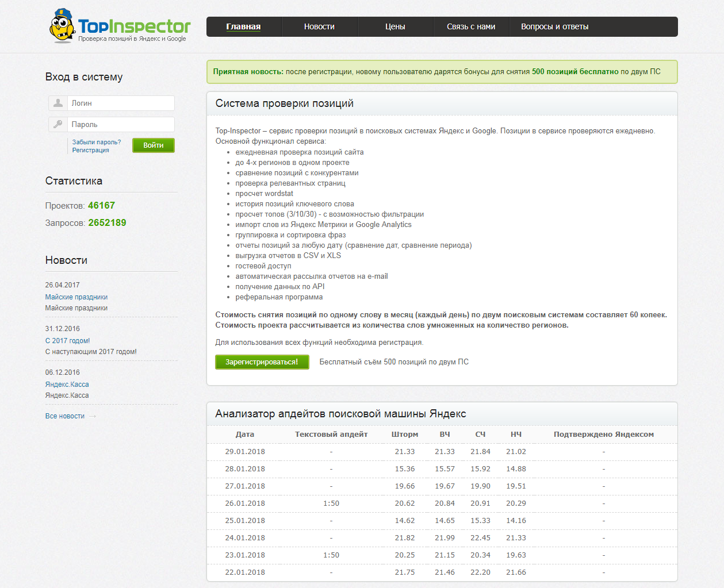Click the Зарегистрироваться! button
This screenshot has width=724, height=588.
click(262, 362)
